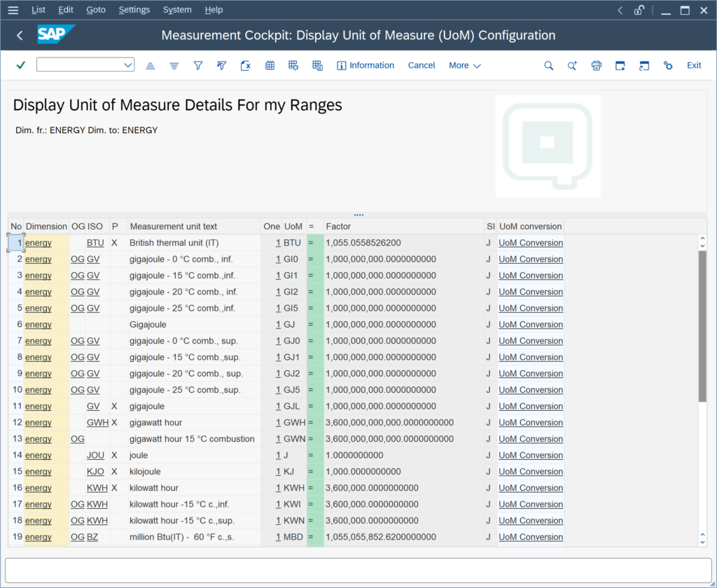The height and width of the screenshot is (588, 717).
Task: Click the search-next magnifier plus icon
Action: pyautogui.click(x=573, y=66)
